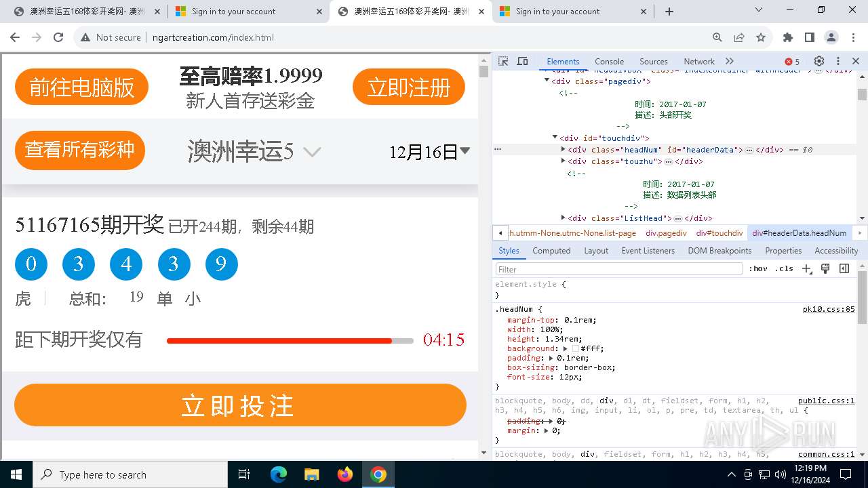This screenshot has width=868, height=488.
Task: Click the page zoom magnifier icon
Action: [717, 37]
